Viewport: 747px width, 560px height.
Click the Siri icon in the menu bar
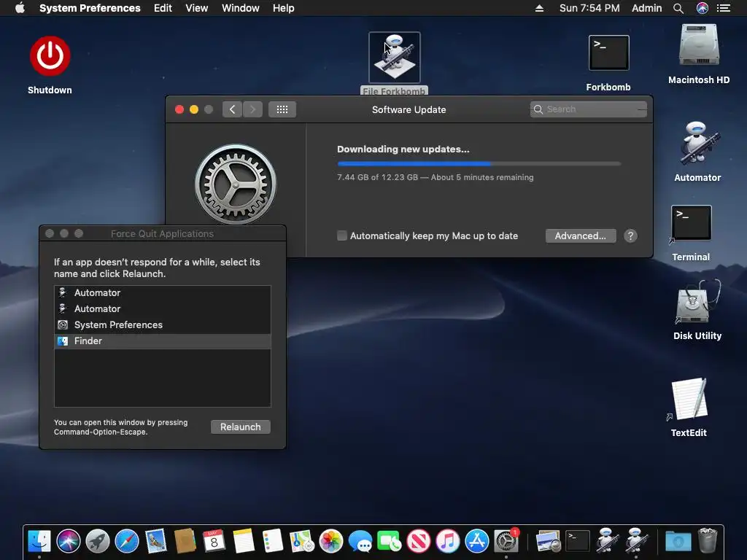[703, 8]
